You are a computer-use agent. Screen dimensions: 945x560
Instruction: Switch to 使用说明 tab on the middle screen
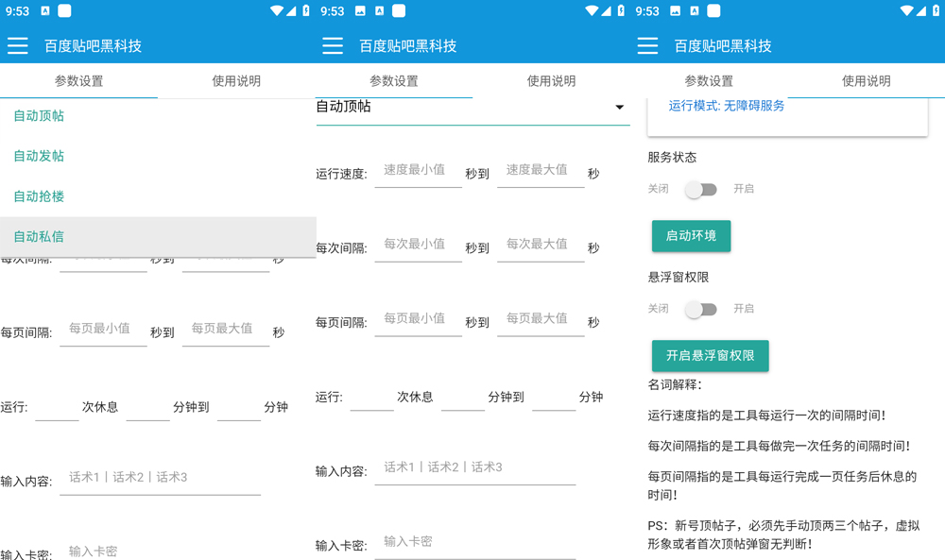[551, 81]
